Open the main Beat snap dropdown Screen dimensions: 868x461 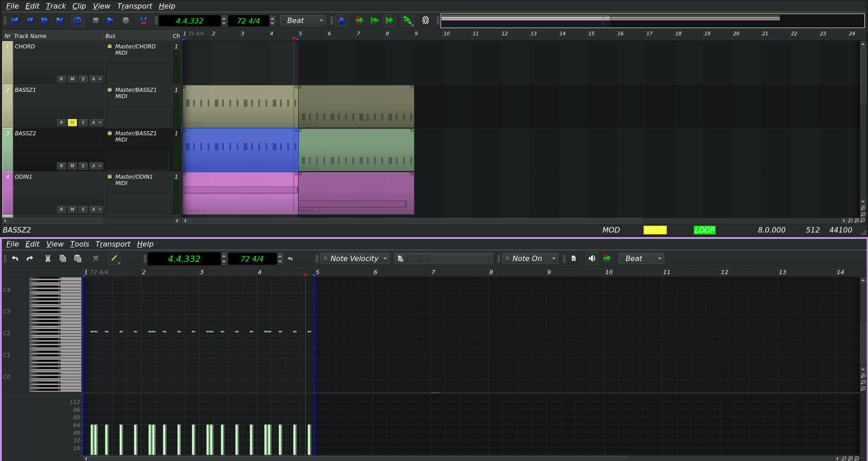coord(303,20)
